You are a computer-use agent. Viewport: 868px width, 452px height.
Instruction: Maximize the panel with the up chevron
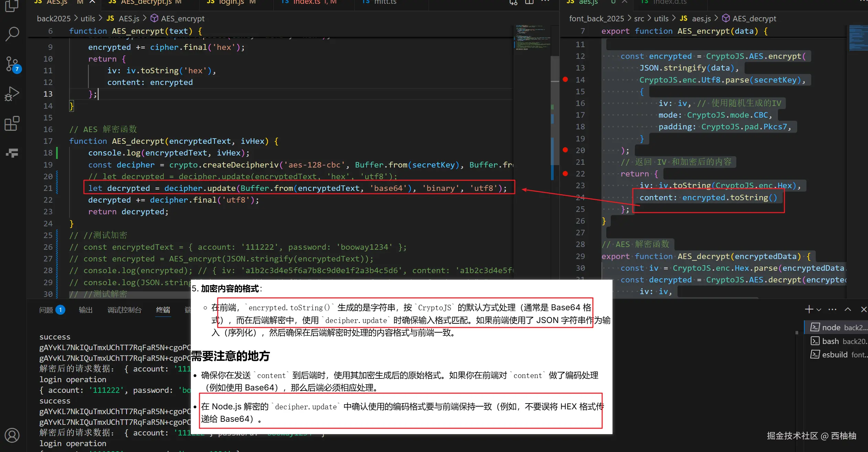click(848, 309)
